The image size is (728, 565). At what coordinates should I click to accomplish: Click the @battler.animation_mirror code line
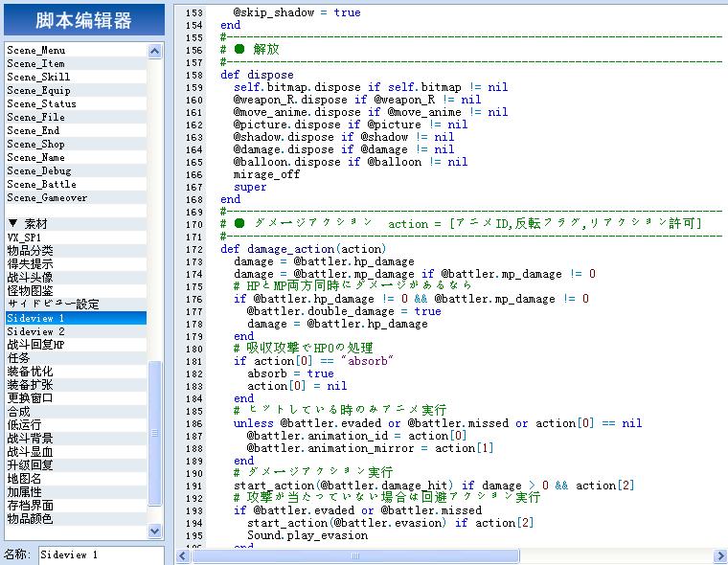coord(370,448)
